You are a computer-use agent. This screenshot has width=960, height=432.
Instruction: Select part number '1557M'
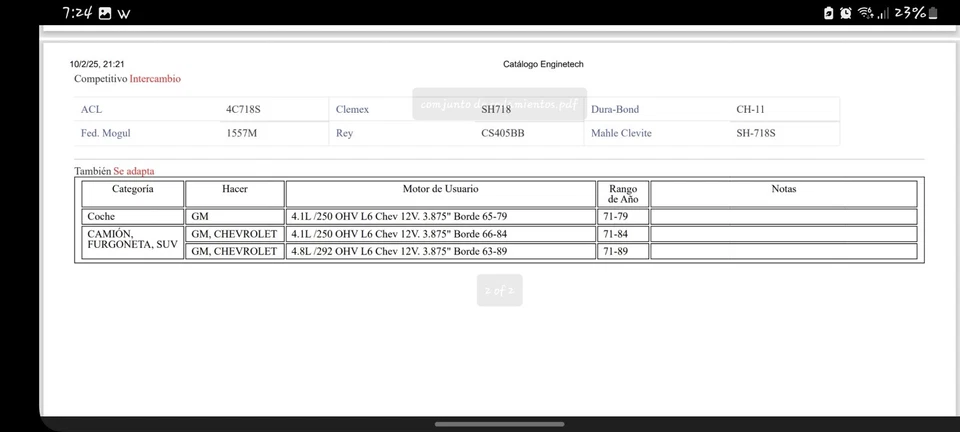coord(241,133)
